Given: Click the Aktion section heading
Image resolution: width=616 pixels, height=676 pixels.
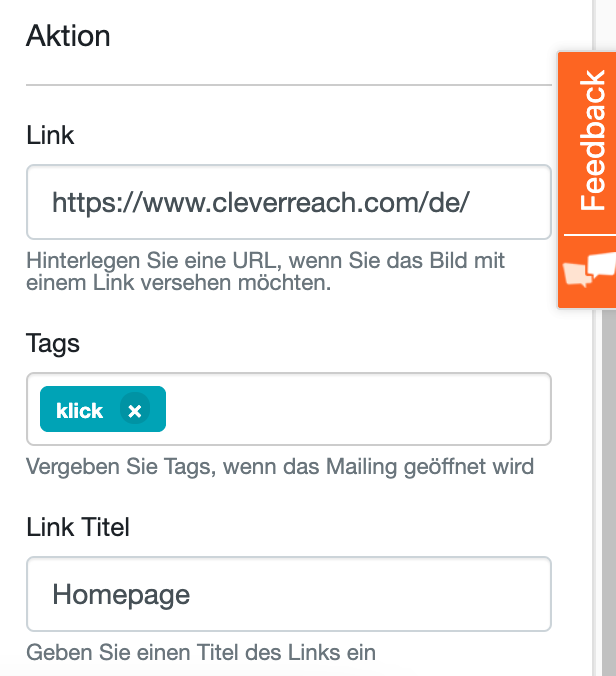Looking at the screenshot, I should [x=68, y=35].
